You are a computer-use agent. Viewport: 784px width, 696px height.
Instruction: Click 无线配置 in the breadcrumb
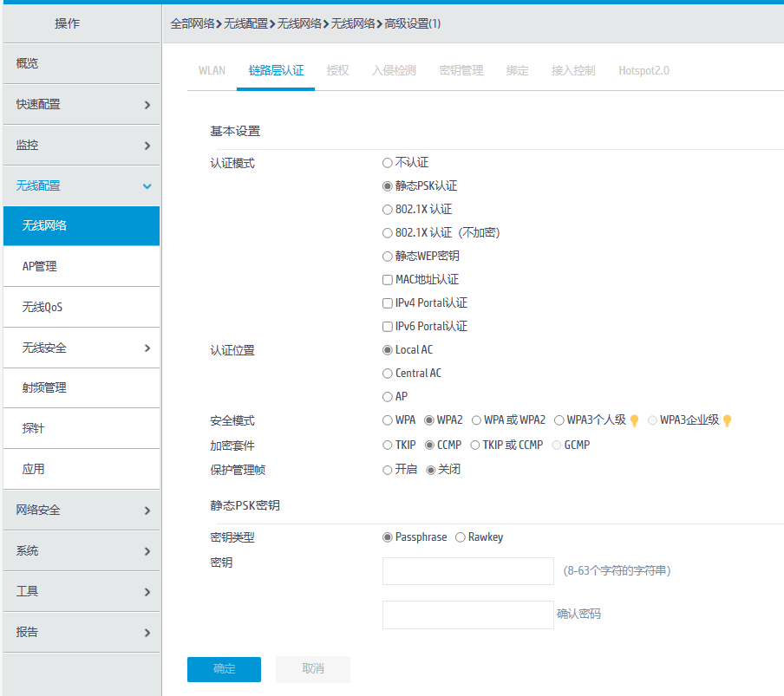246,24
